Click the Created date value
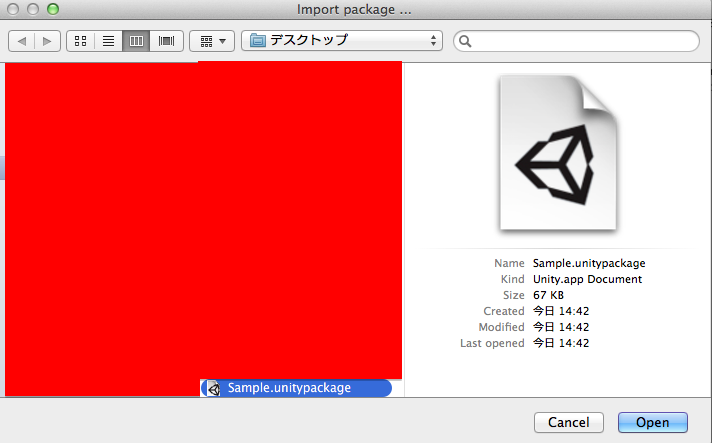 click(x=561, y=311)
